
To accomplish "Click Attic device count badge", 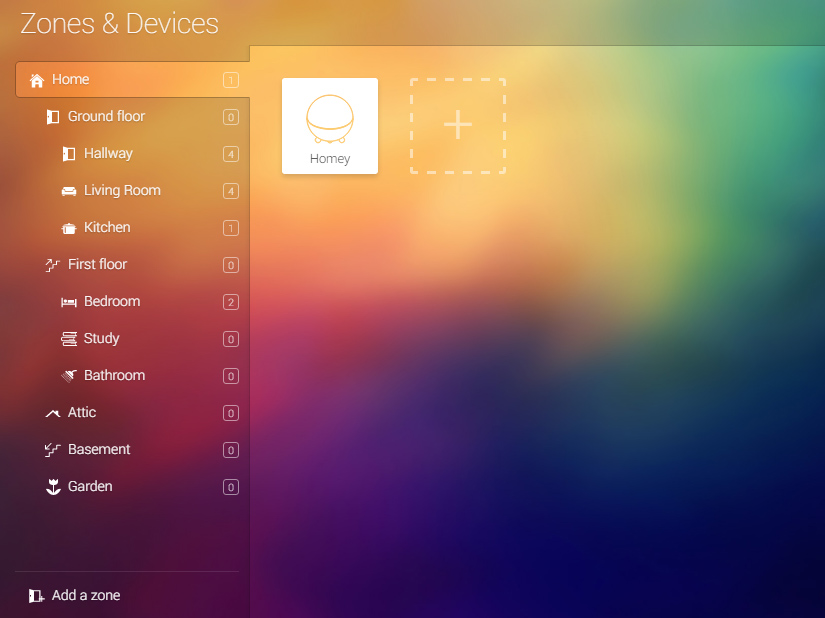I will click(230, 413).
